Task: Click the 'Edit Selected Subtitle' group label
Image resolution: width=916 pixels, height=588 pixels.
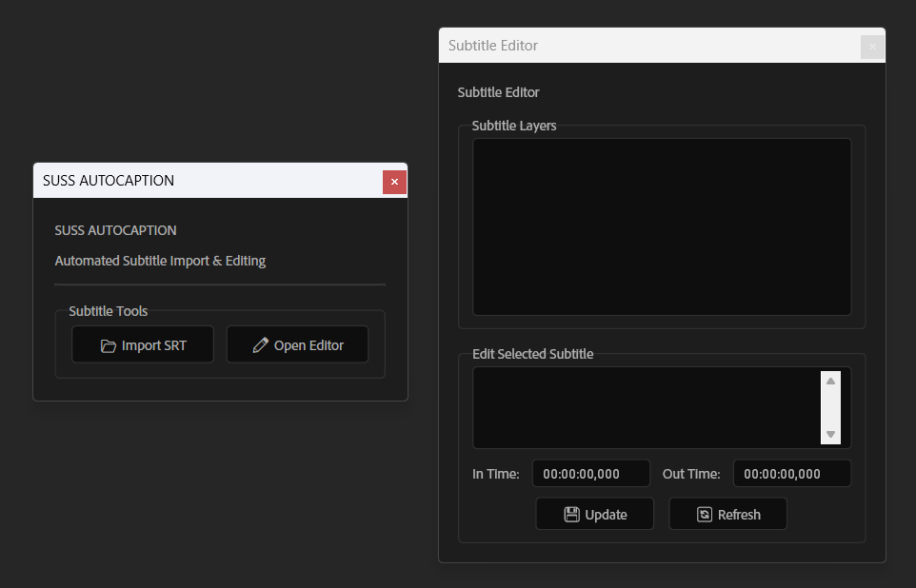Action: [533, 354]
